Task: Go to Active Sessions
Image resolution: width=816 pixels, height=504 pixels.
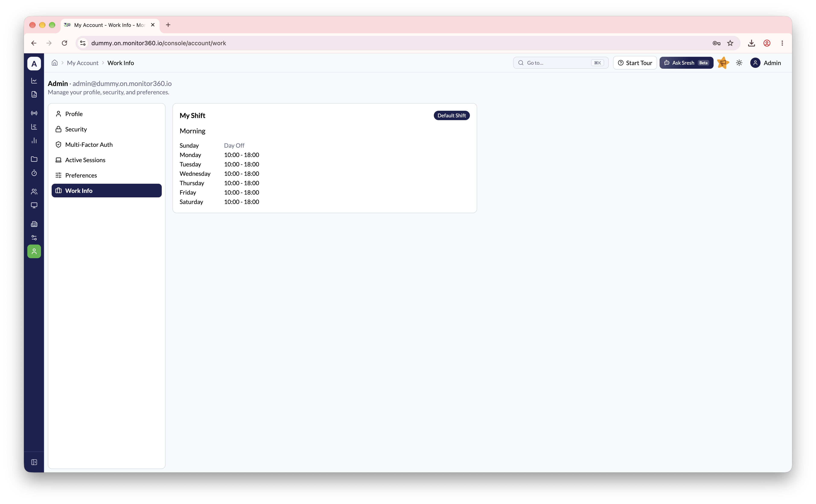Action: [107, 160]
